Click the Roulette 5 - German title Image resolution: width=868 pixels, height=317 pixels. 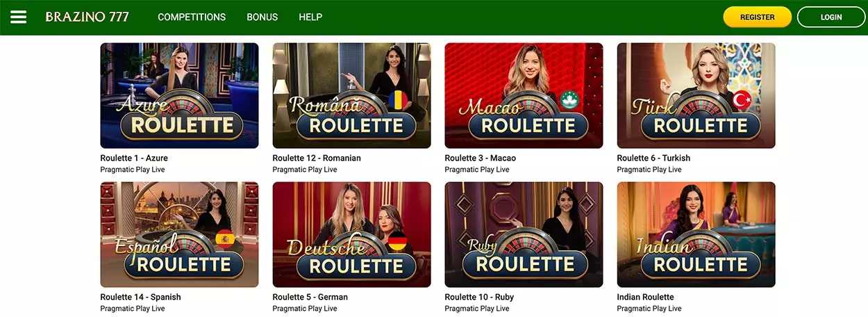(310, 297)
